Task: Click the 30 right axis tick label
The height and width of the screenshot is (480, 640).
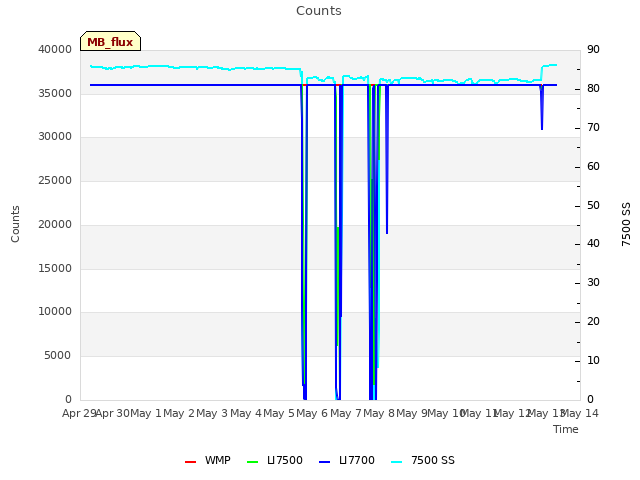Action: 593,282
